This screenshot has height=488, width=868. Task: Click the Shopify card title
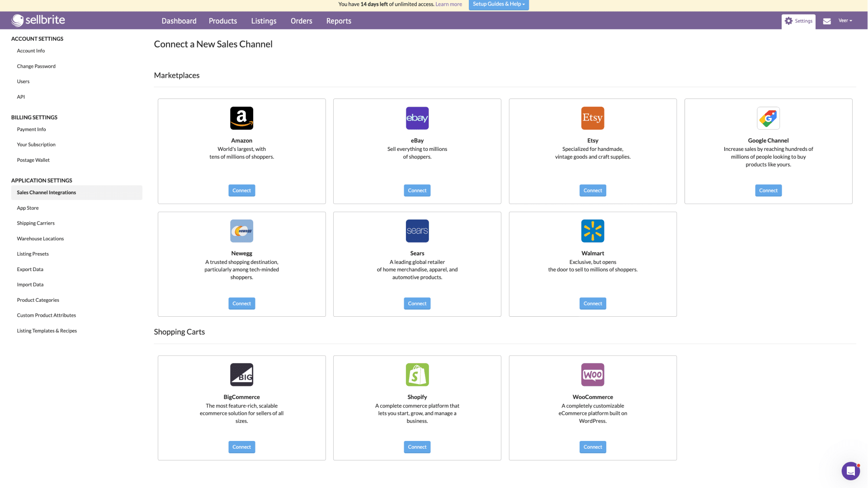417,398
